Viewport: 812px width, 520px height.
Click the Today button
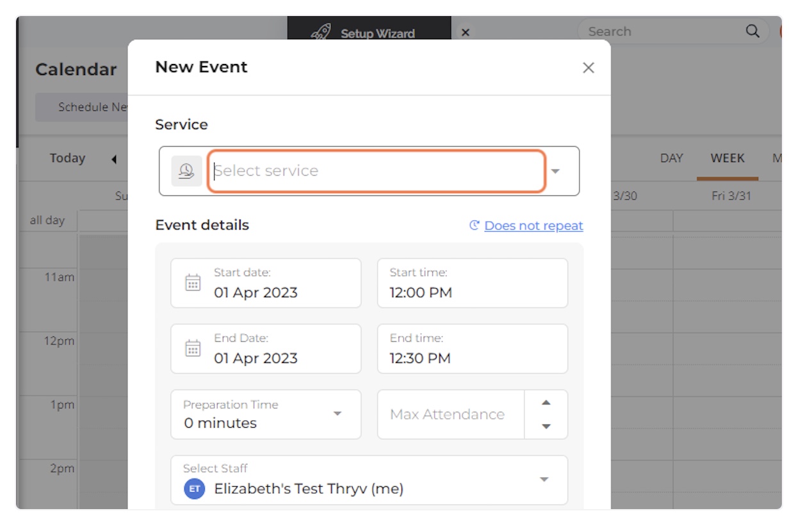[x=67, y=158]
